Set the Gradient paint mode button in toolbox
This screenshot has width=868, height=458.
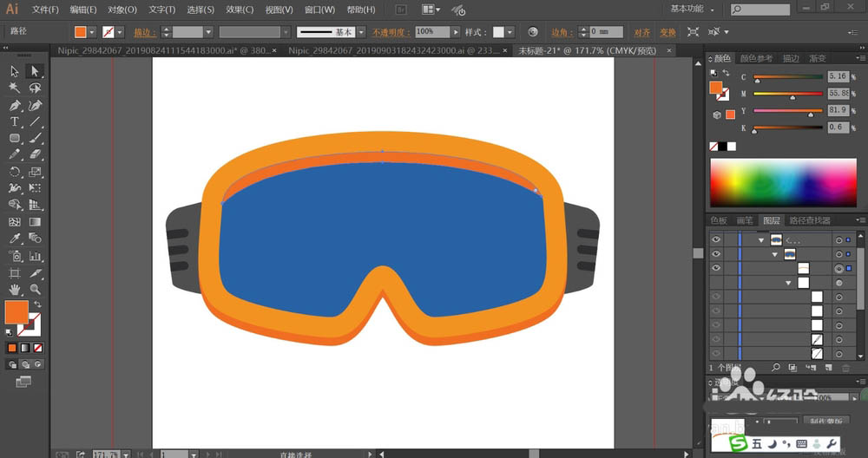[25, 348]
